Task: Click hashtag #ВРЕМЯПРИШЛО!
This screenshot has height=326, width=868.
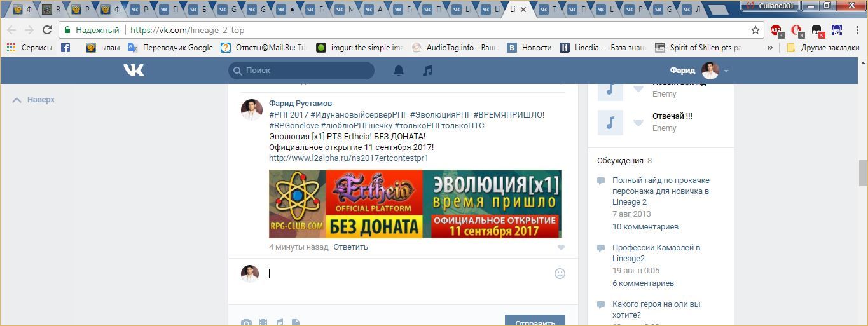Action: click(x=509, y=114)
